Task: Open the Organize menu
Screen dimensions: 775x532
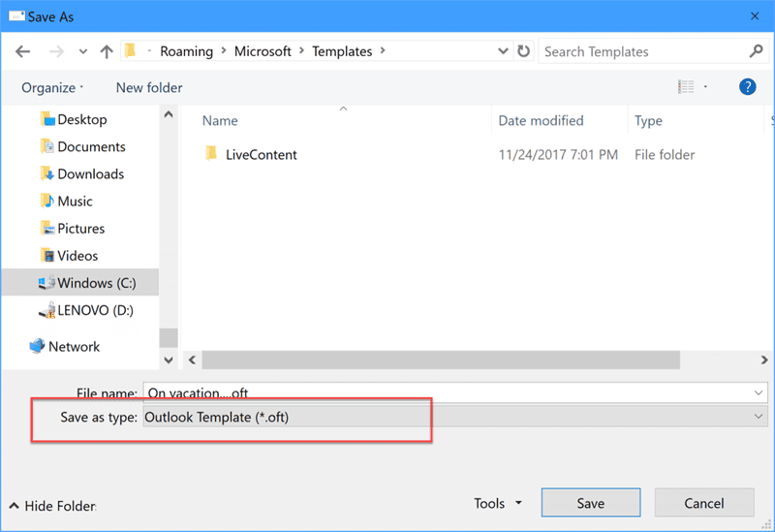Action: click(52, 87)
